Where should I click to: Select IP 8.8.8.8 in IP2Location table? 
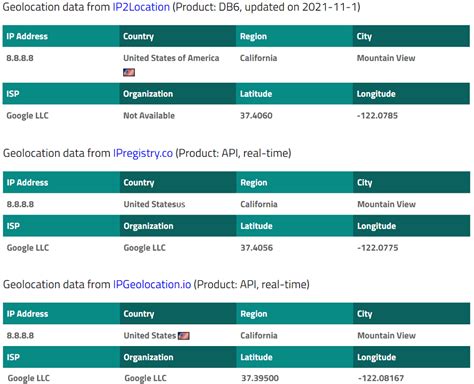pos(20,58)
